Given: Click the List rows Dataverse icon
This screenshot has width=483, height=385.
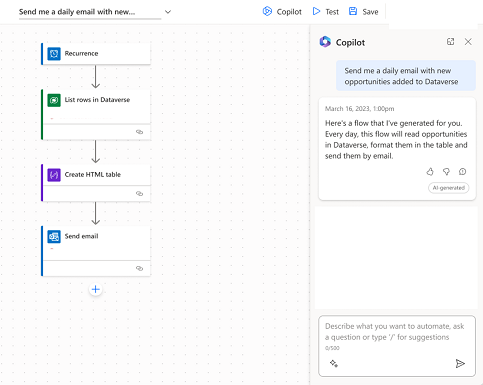Looking at the screenshot, I should click(x=54, y=100).
